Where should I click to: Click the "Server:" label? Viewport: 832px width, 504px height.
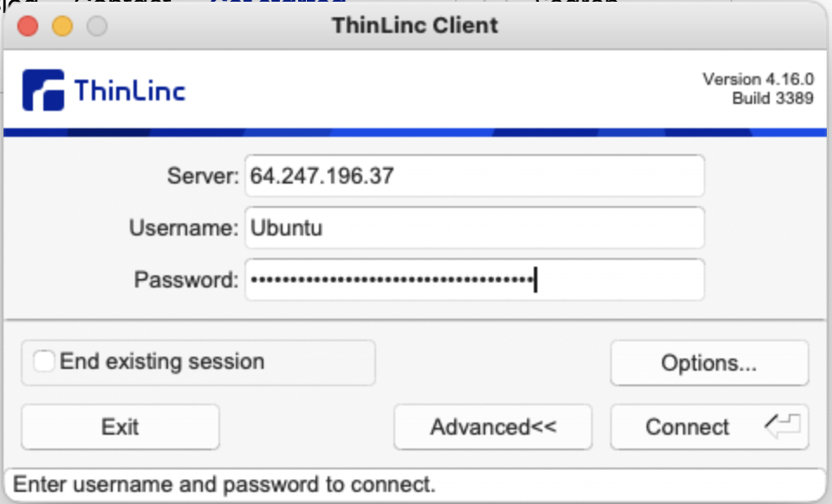[203, 176]
